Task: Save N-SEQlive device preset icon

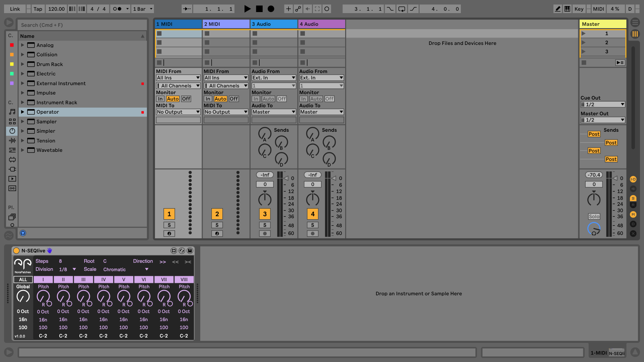Action: click(190, 251)
